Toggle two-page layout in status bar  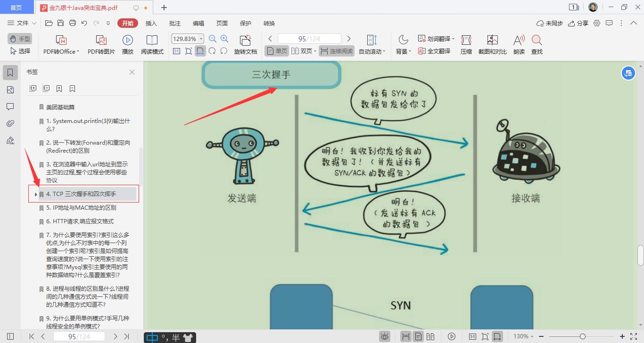pos(430,336)
